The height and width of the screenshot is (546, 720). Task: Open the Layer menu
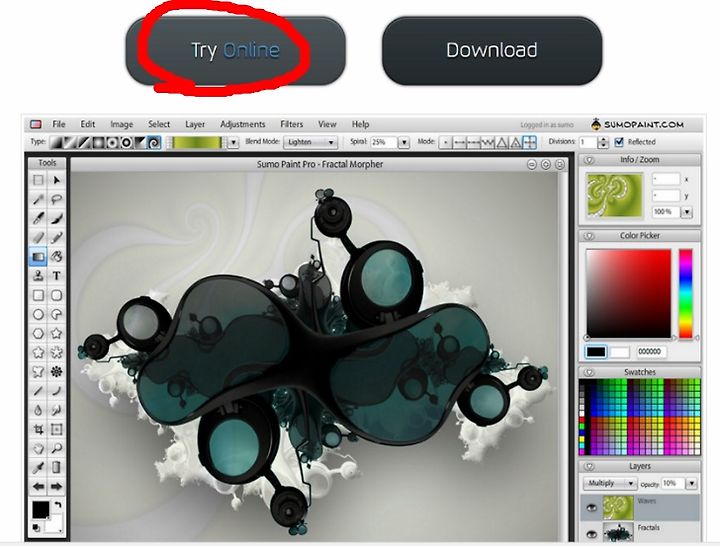coord(195,124)
